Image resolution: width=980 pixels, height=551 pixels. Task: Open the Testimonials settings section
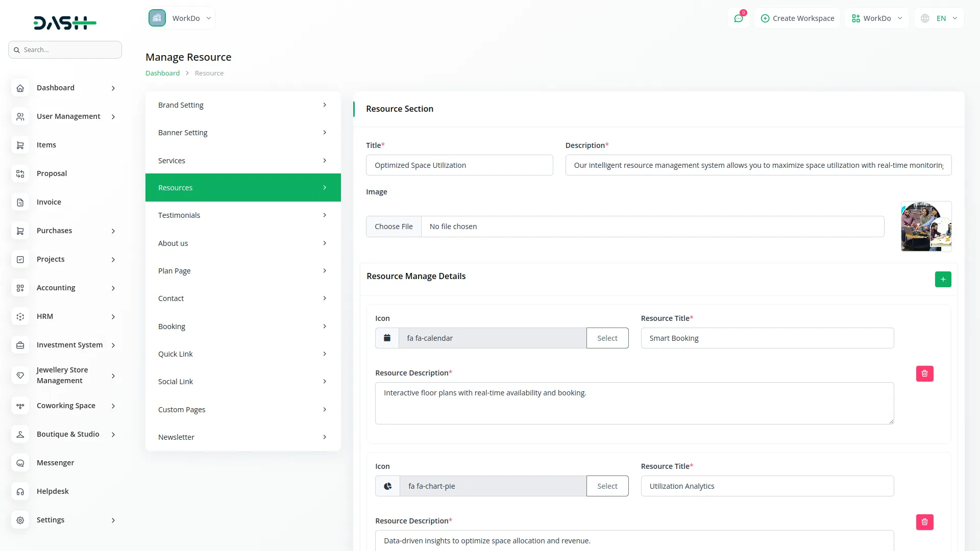pyautogui.click(x=242, y=215)
